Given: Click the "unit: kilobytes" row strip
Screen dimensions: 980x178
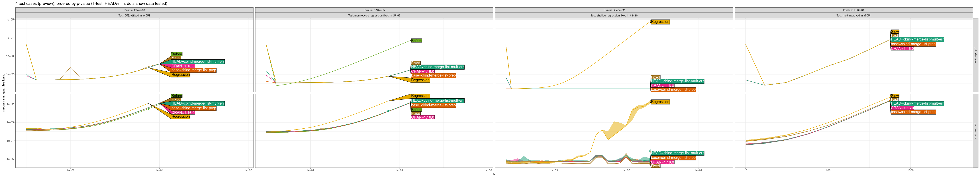Looking at the screenshot, I should pos(976,55).
